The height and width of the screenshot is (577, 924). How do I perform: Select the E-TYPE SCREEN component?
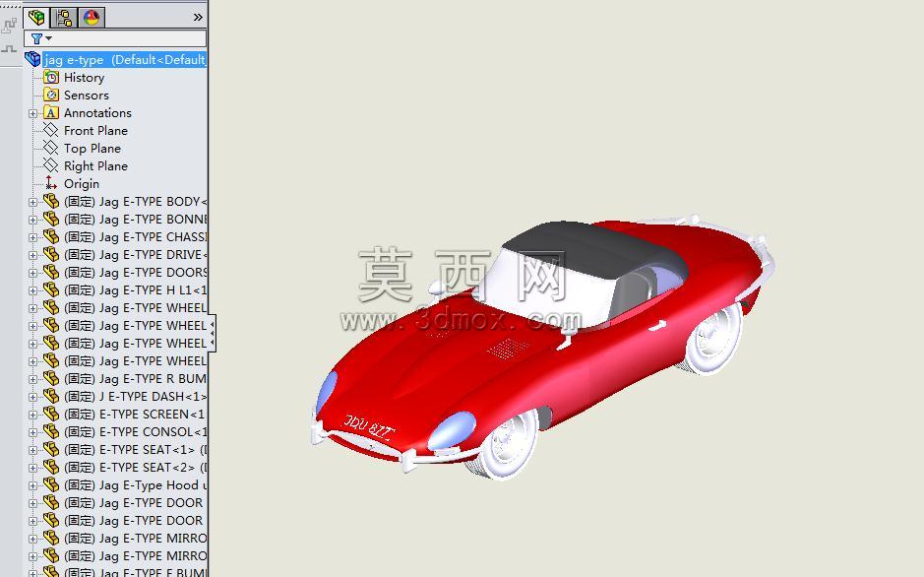[x=135, y=414]
